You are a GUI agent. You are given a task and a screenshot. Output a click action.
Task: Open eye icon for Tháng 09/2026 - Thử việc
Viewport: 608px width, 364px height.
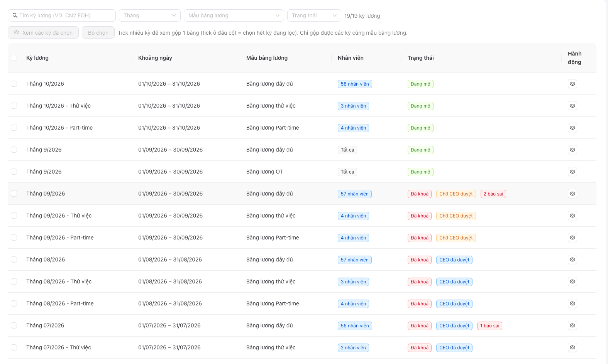(x=572, y=216)
